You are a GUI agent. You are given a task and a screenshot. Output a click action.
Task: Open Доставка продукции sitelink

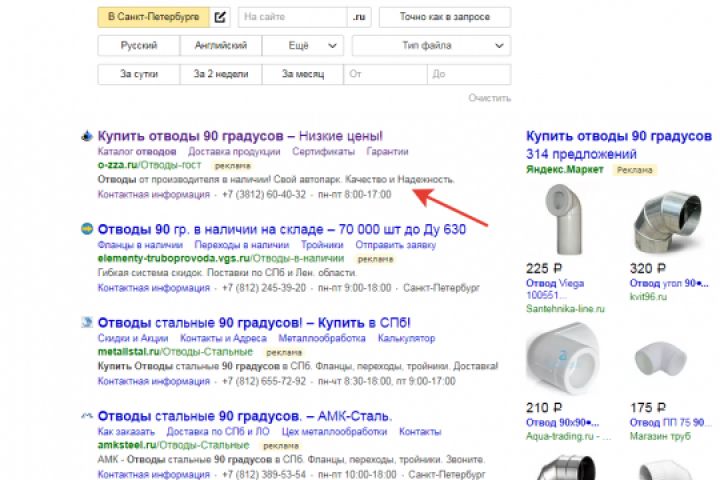pos(234,152)
